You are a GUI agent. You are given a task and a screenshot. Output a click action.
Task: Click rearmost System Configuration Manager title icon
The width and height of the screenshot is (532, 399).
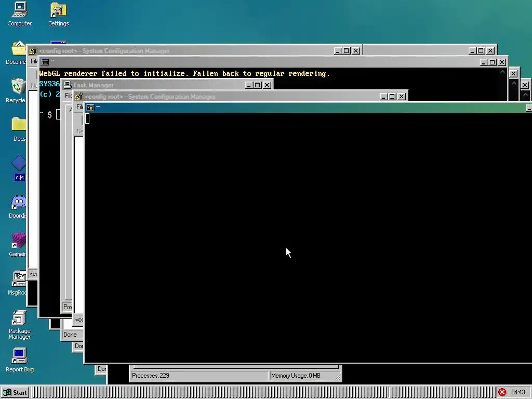[x=33, y=50]
